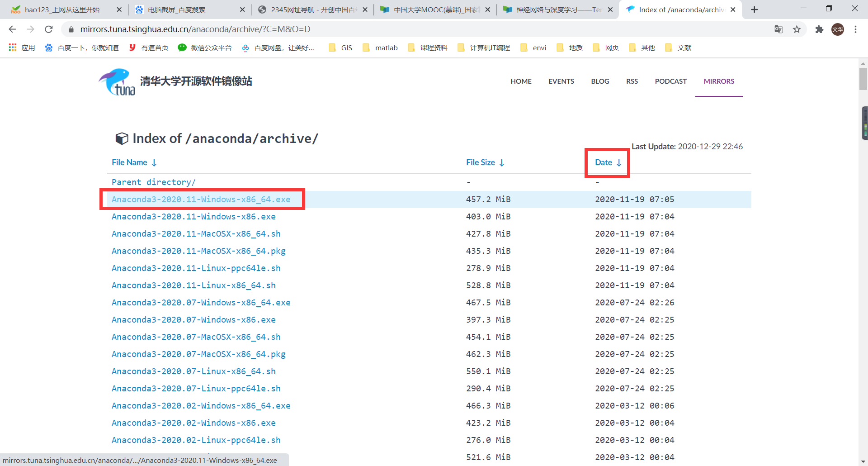Open the PODCAST nav item
Image resolution: width=868 pixels, height=466 pixels.
click(x=670, y=81)
